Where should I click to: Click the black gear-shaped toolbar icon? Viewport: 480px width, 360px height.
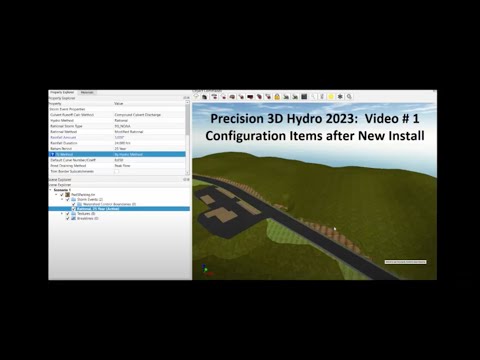[x=340, y=97]
